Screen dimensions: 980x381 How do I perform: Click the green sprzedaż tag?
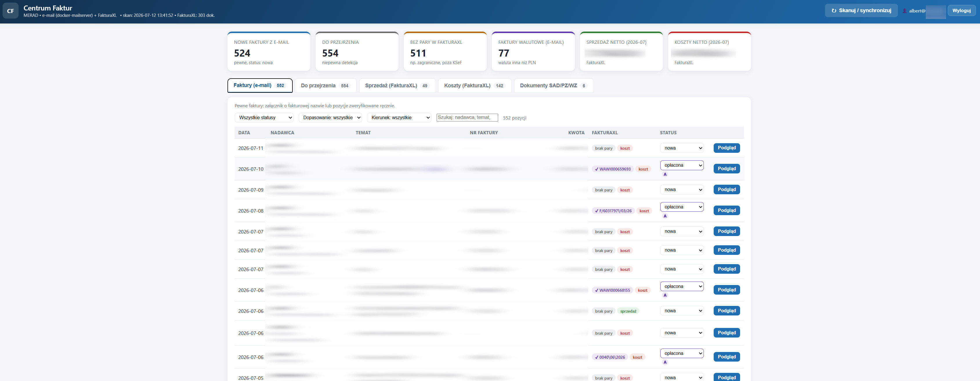pyautogui.click(x=628, y=311)
